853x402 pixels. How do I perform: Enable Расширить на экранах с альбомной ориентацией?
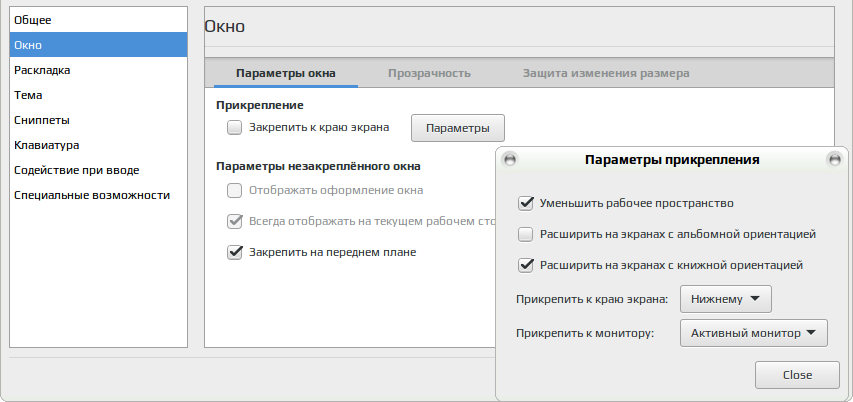(x=526, y=234)
